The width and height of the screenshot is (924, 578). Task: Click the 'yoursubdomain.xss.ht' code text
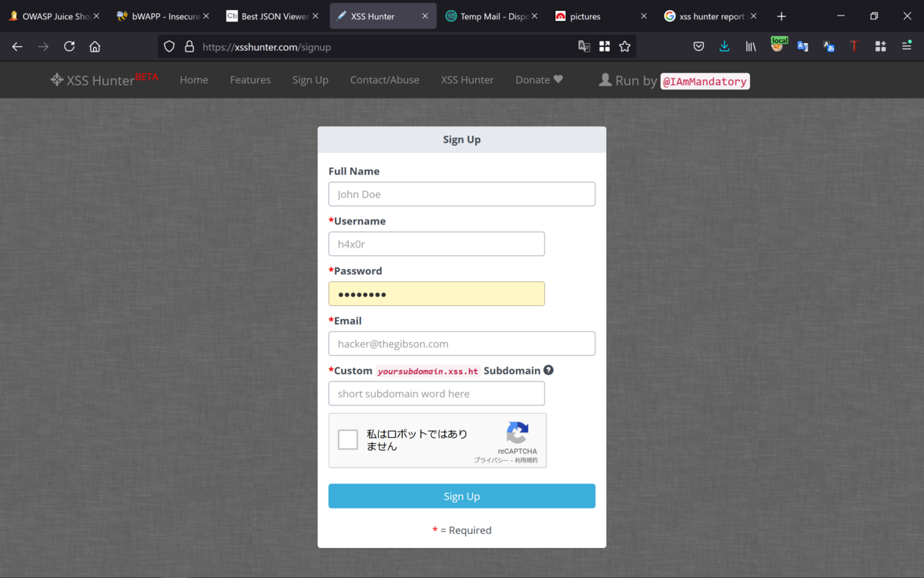pos(428,371)
